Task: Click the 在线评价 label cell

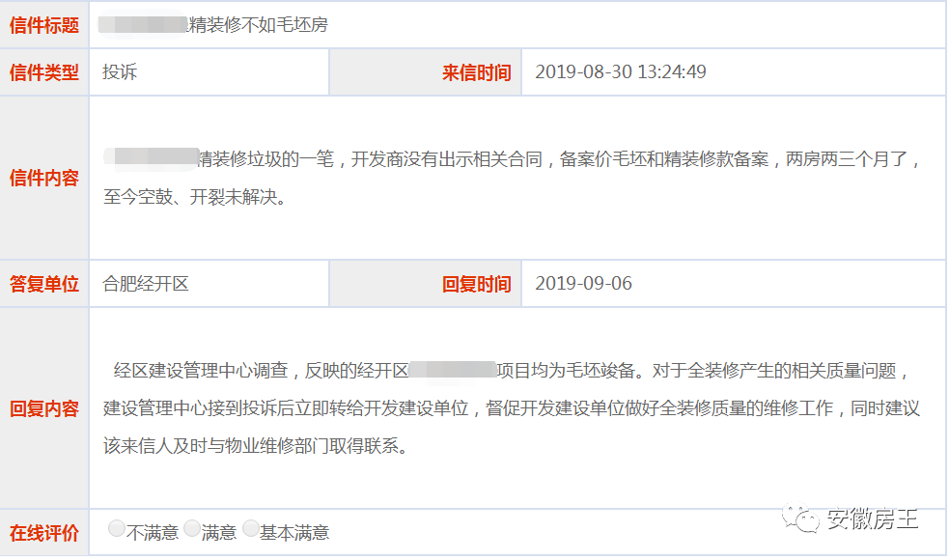Action: (x=44, y=533)
